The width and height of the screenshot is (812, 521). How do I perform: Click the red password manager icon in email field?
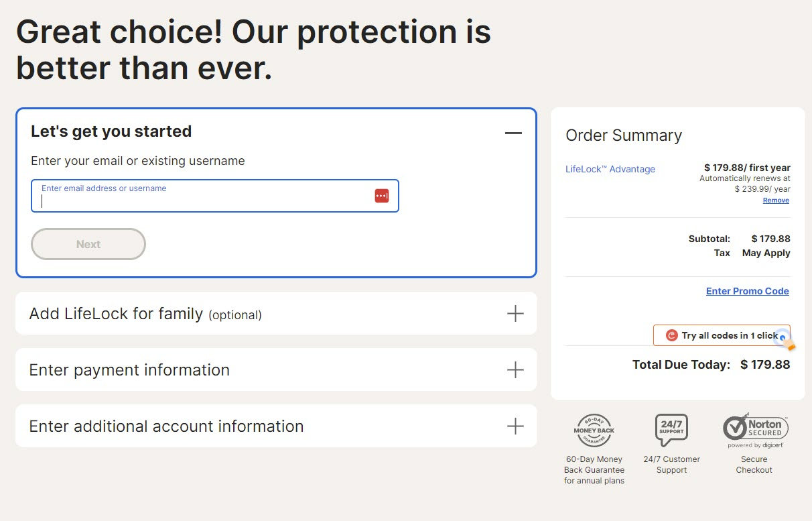pyautogui.click(x=382, y=196)
